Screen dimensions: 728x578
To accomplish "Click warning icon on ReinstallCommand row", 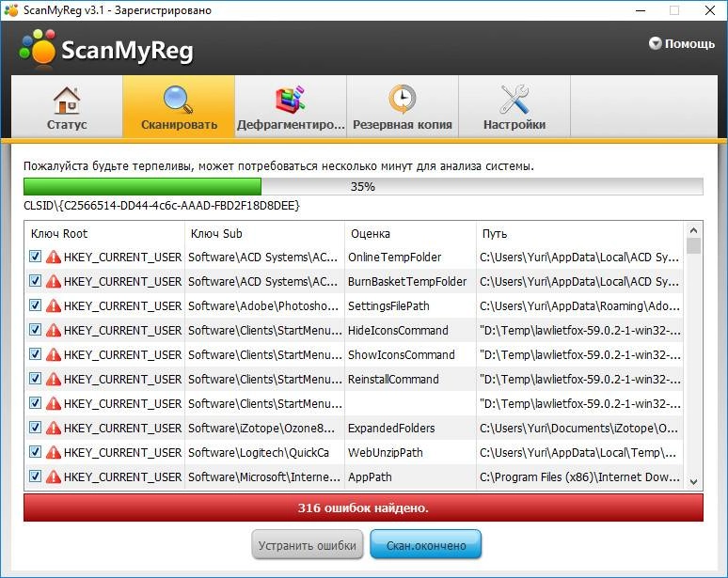I will tap(54, 379).
